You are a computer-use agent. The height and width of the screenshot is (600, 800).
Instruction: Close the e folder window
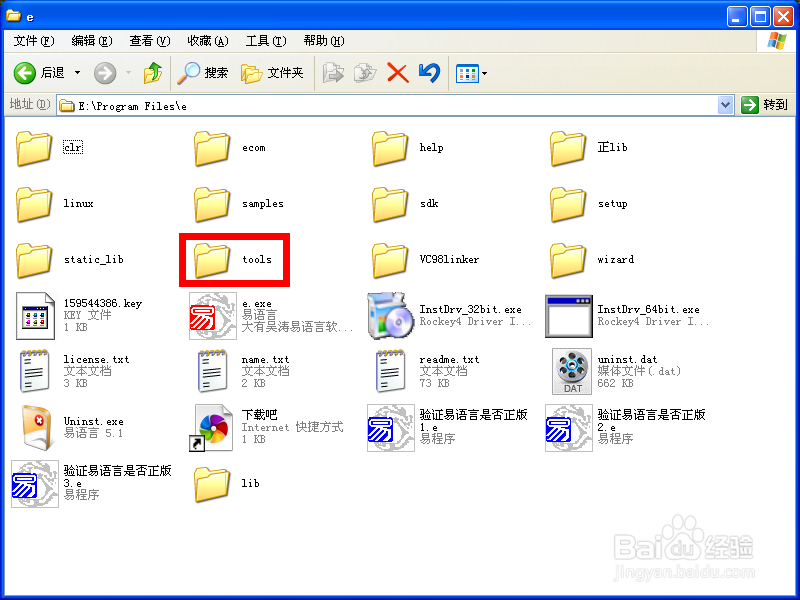click(x=783, y=17)
